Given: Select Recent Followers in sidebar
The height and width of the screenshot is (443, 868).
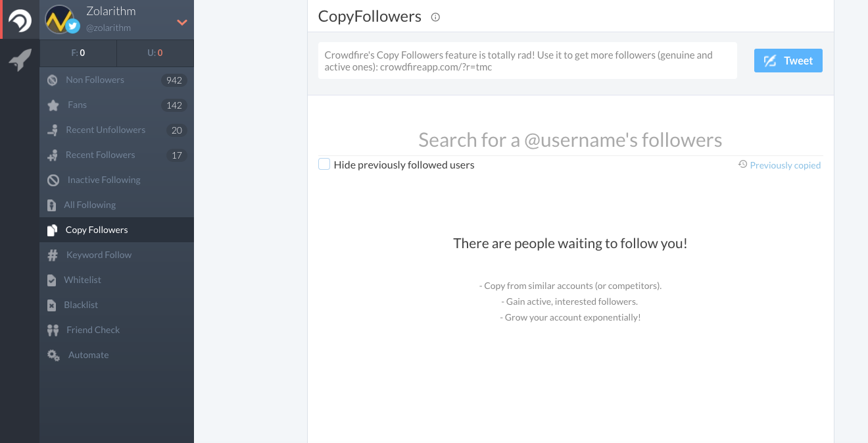Looking at the screenshot, I should 116,155.
